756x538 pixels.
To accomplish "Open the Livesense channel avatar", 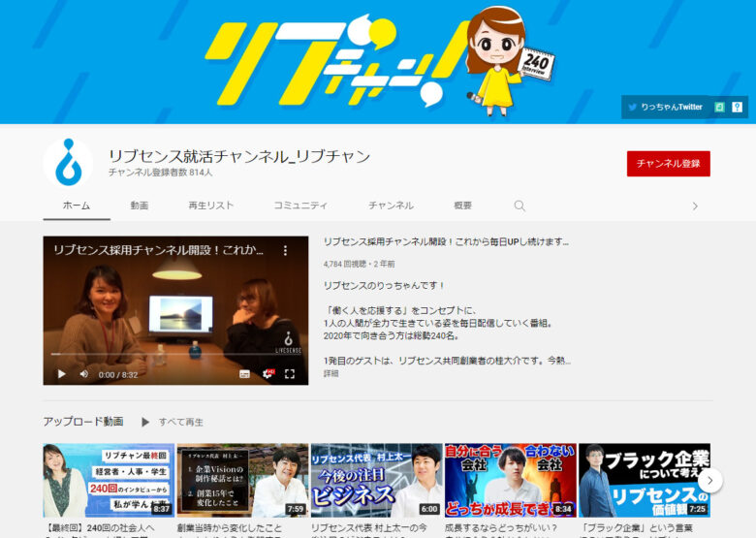I will [68, 164].
